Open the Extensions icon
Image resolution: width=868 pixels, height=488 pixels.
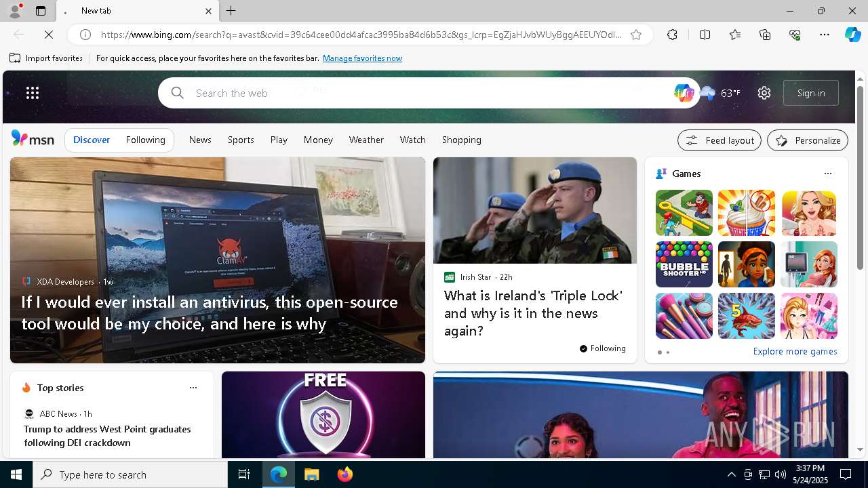[672, 35]
